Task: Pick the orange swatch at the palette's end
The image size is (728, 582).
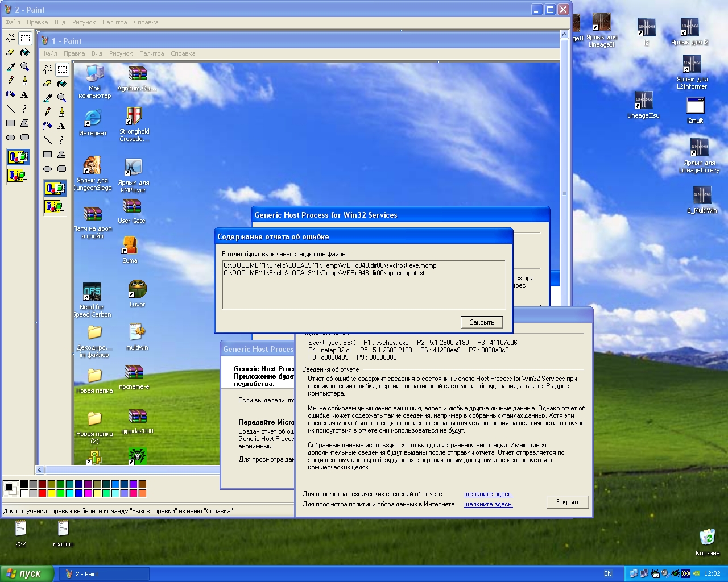Action: point(143,493)
